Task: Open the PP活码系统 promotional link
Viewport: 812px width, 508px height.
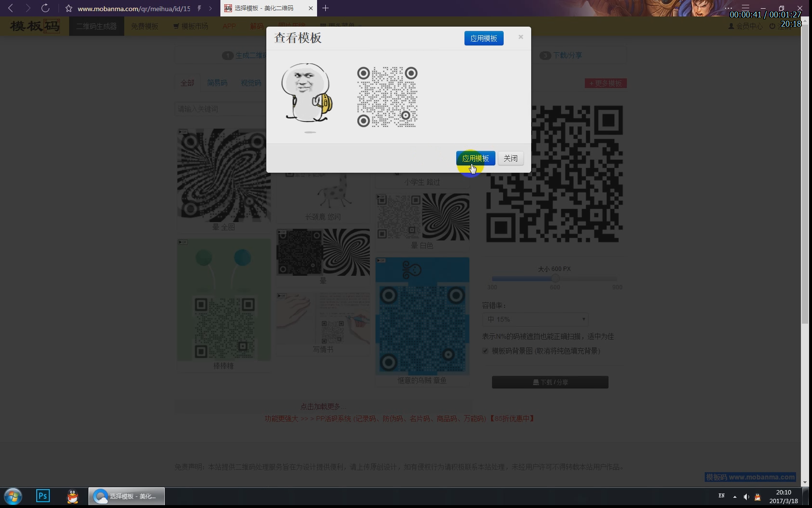Action: 401,418
